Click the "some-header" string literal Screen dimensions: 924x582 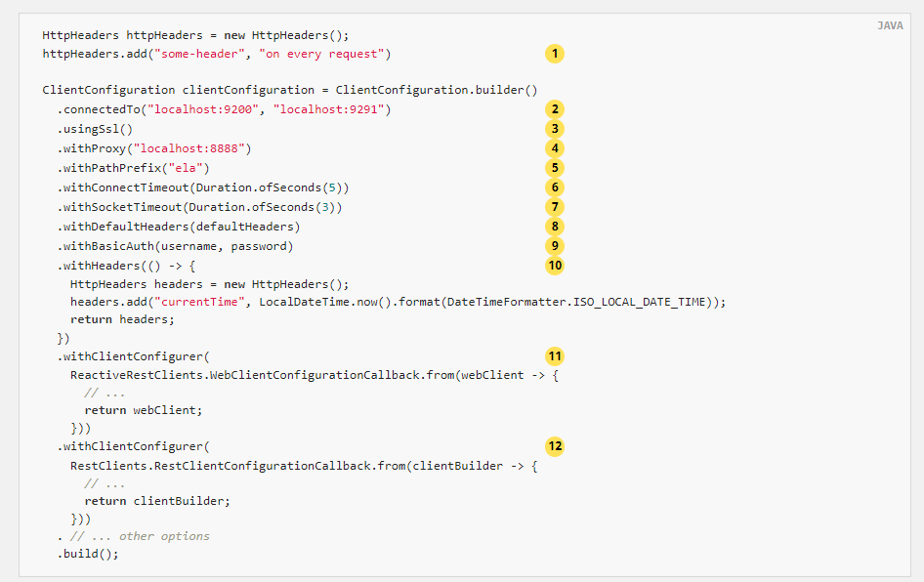point(200,54)
